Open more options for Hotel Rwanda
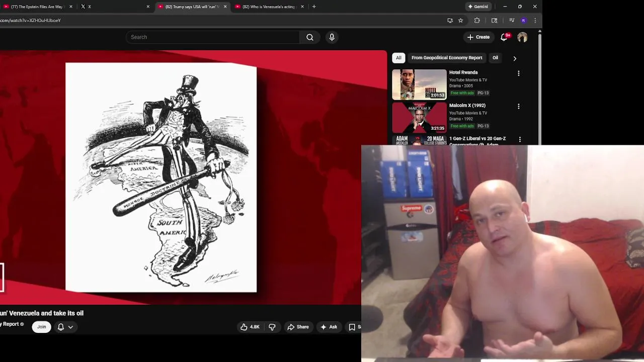644x362 pixels. [518, 73]
